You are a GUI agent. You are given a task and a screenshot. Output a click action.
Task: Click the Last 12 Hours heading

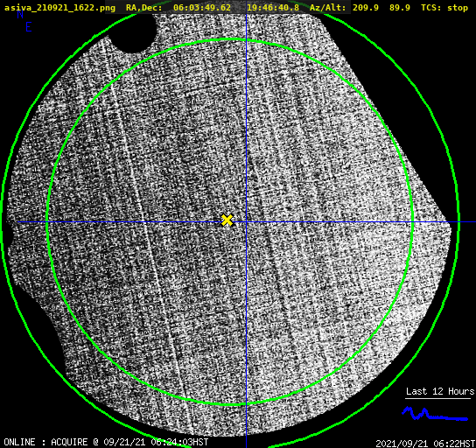click(x=440, y=391)
